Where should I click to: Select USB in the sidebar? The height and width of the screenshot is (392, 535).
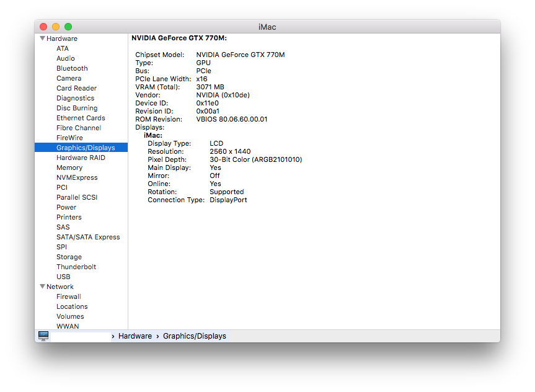63,276
